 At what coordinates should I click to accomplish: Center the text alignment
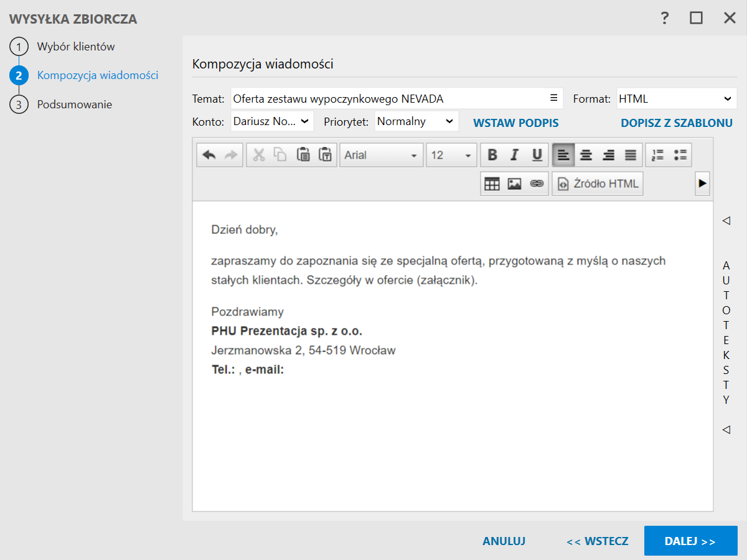585,156
